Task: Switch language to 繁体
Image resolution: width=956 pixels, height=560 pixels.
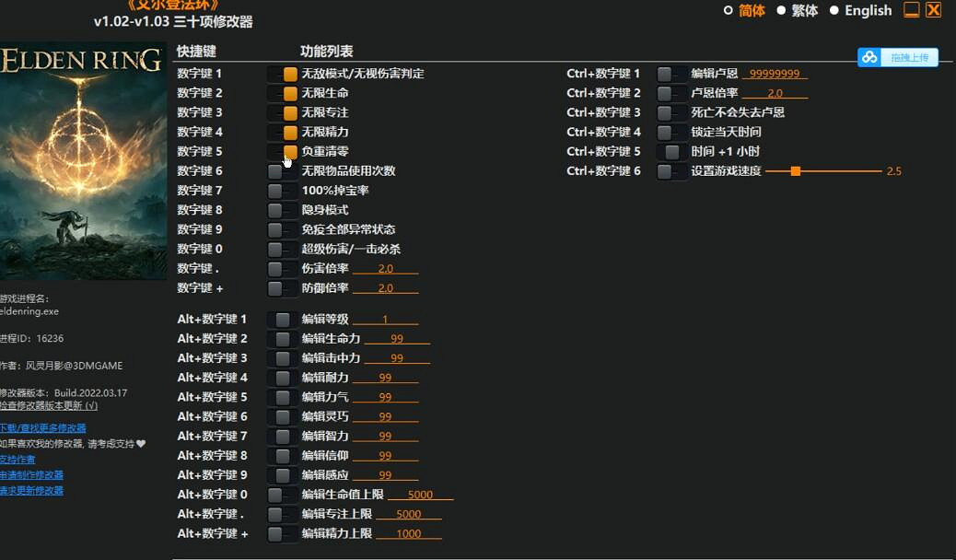Action: coord(800,11)
